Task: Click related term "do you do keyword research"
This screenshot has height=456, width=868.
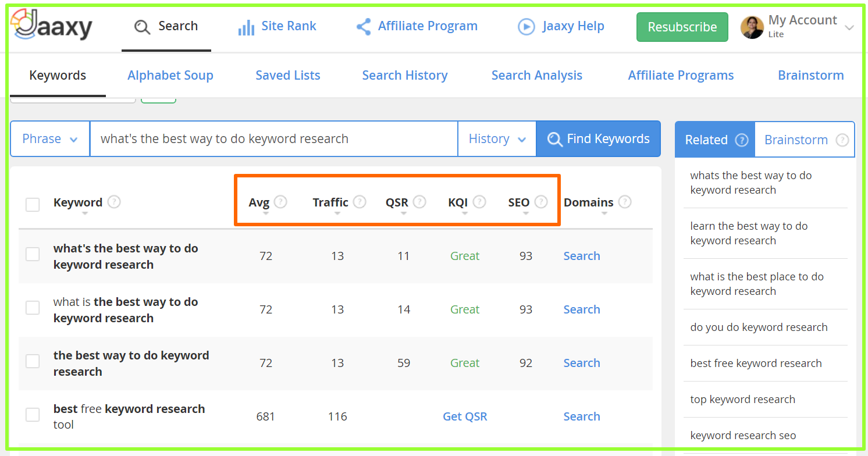Action: (x=759, y=327)
